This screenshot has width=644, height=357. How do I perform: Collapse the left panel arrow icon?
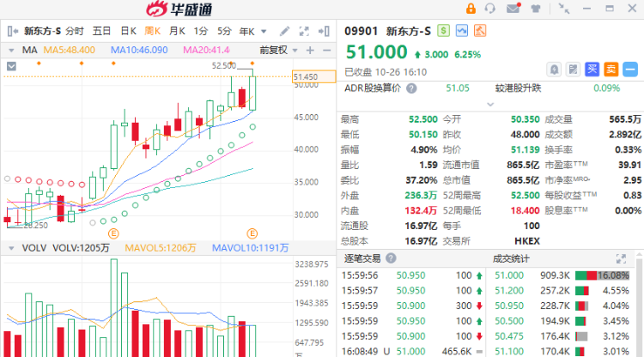coord(13,31)
